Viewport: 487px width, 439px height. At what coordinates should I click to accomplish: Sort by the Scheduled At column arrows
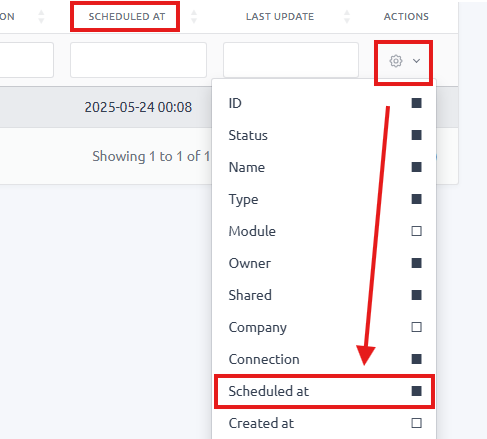tap(194, 16)
